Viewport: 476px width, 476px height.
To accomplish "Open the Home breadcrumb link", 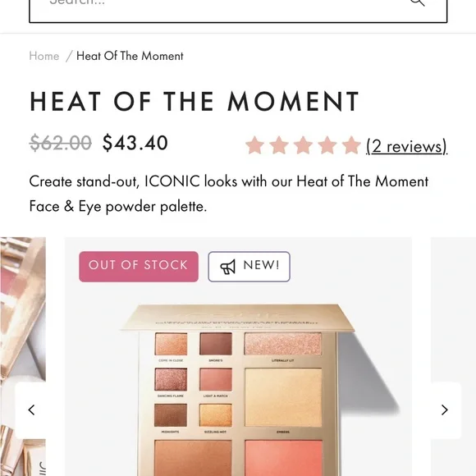I will point(44,56).
